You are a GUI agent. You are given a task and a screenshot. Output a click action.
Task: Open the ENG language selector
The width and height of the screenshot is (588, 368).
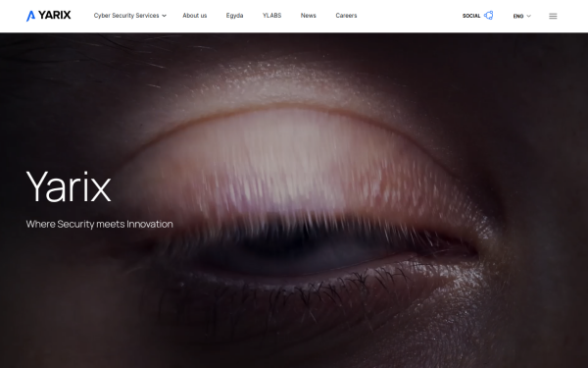tap(522, 16)
